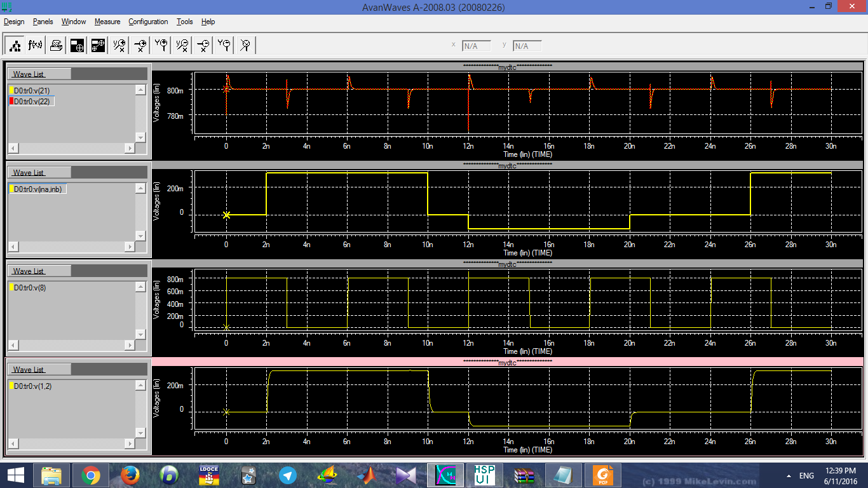Click the X value input field

(x=476, y=45)
